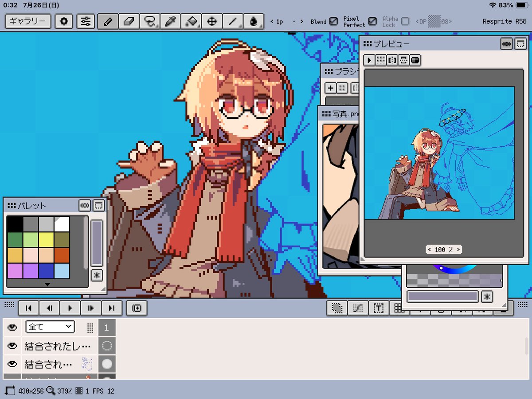Screen dimensions: 532x399
Task: Decrease preview zoom from 100 %
Action: click(429, 250)
